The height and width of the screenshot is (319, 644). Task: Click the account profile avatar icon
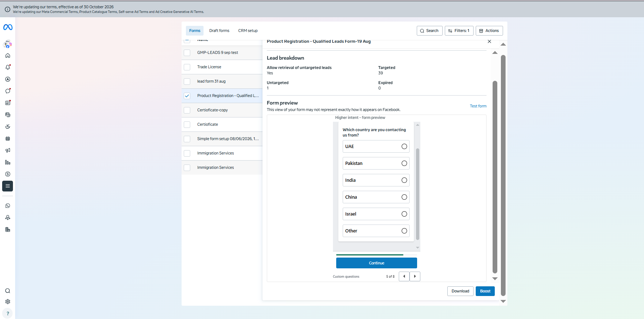pyautogui.click(x=8, y=44)
